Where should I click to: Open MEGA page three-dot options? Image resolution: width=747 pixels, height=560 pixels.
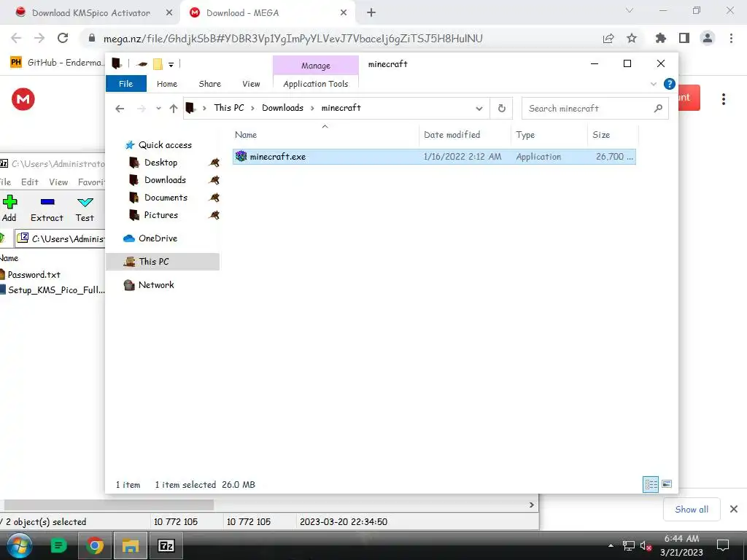(723, 99)
